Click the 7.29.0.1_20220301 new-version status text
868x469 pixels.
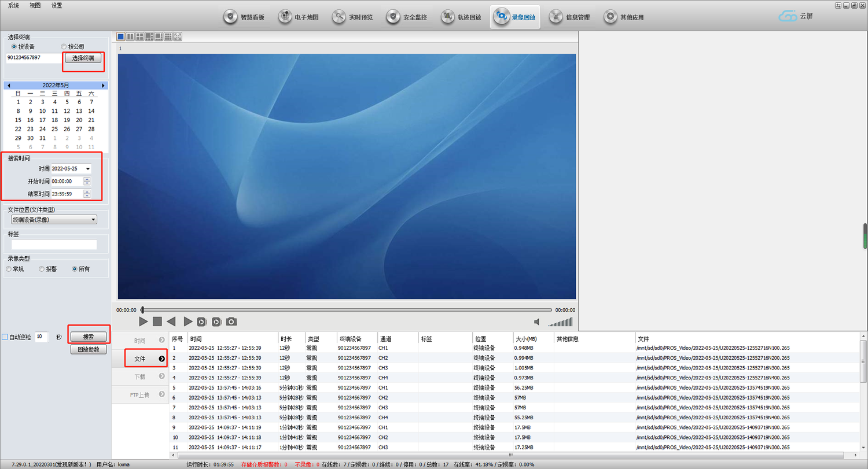(x=52, y=464)
